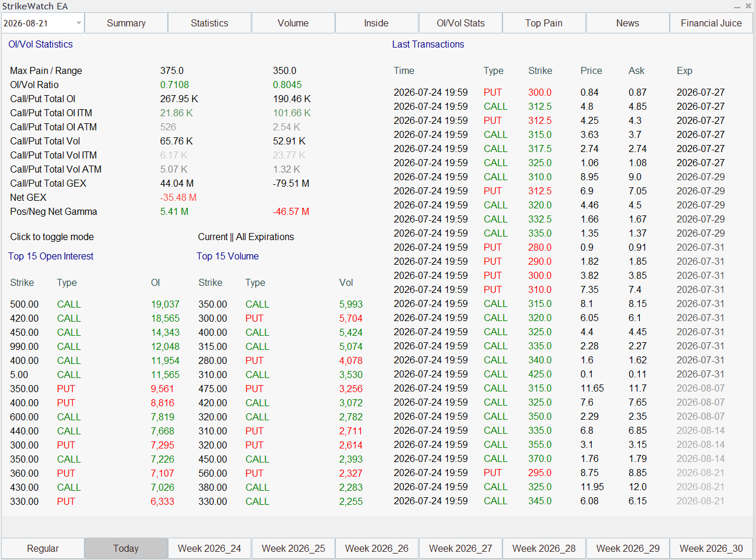Click Call Total OI value 267.95 K

pos(179,99)
